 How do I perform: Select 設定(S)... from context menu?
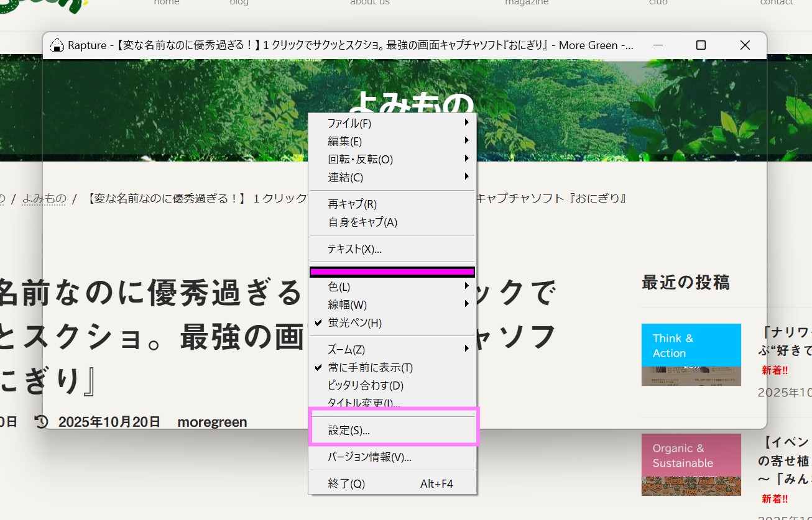[349, 430]
